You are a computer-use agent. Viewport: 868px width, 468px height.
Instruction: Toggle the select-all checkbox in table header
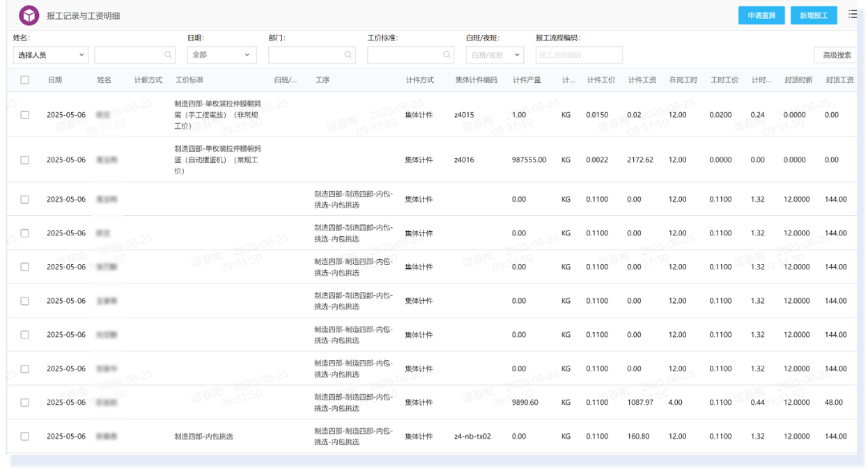pyautogui.click(x=25, y=80)
